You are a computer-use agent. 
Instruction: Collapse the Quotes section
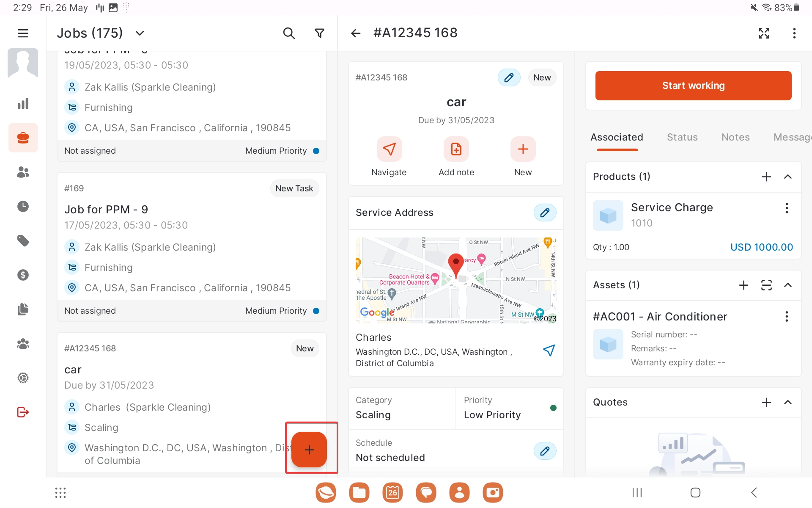(787, 402)
